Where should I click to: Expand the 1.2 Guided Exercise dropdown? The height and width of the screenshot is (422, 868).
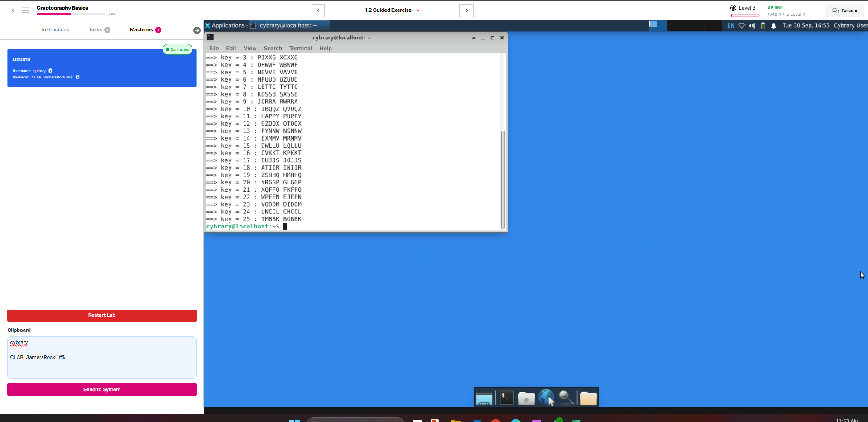(418, 10)
